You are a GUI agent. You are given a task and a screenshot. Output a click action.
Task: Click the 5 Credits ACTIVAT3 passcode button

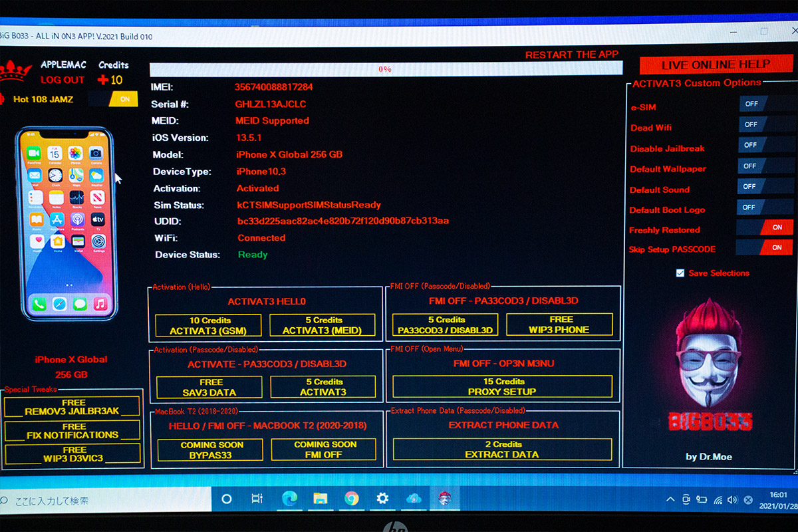pyautogui.click(x=323, y=387)
